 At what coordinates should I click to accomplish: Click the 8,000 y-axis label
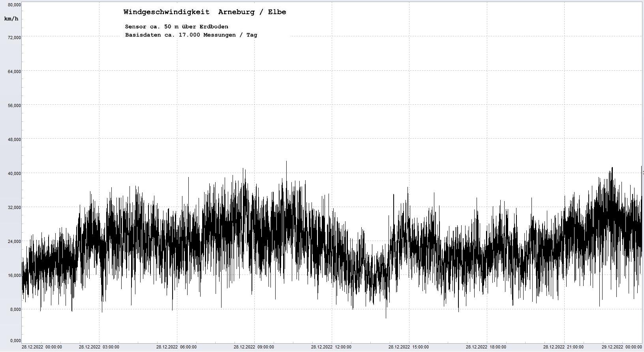[15, 309]
